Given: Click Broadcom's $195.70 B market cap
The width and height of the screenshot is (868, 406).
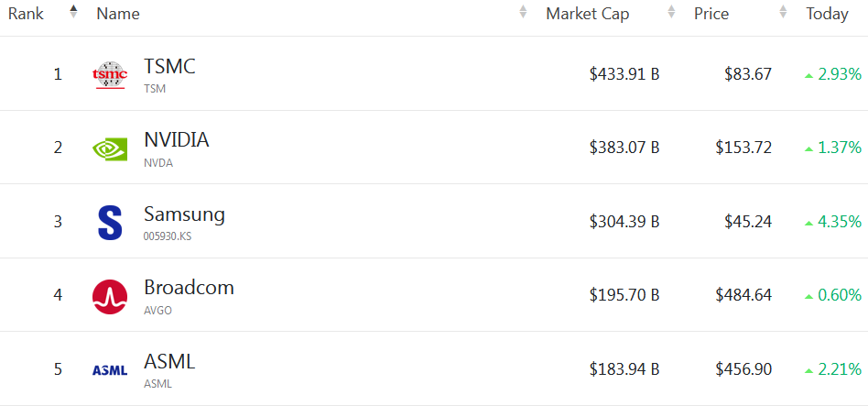Looking at the screenshot, I should 624,295.
